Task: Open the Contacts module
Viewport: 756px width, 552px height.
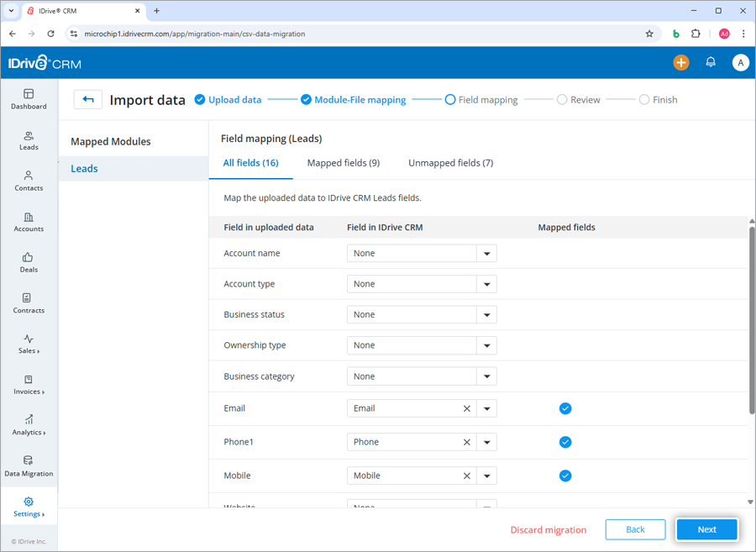Action: pos(29,181)
